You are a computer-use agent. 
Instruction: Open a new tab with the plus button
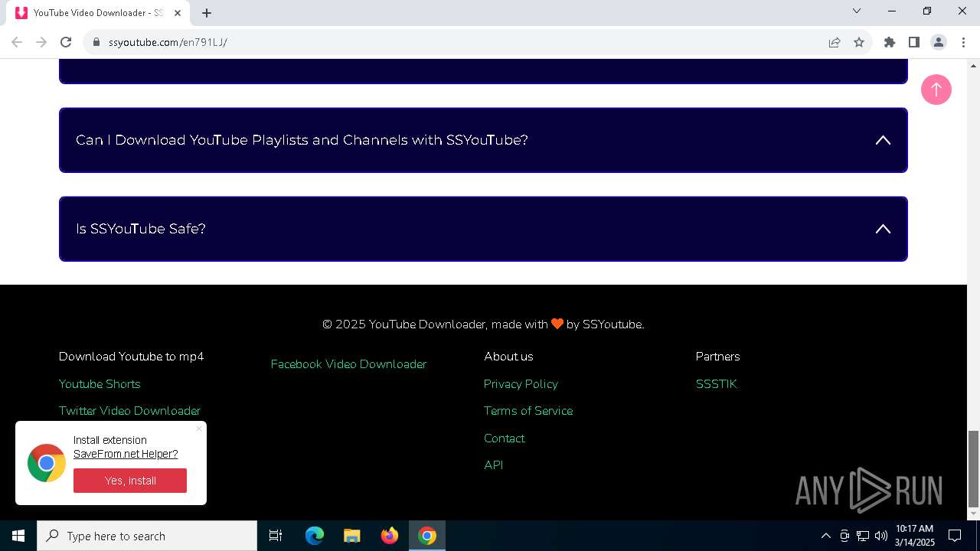click(207, 13)
